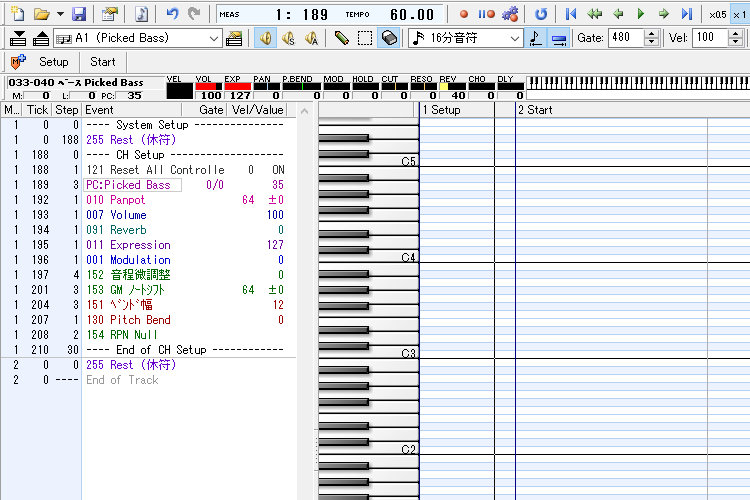Switch to the Start marker tab
750x500 pixels.
pyautogui.click(x=103, y=62)
